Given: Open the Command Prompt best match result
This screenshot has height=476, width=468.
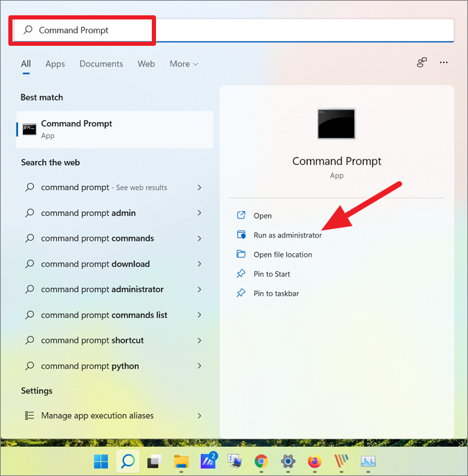Looking at the screenshot, I should [114, 130].
